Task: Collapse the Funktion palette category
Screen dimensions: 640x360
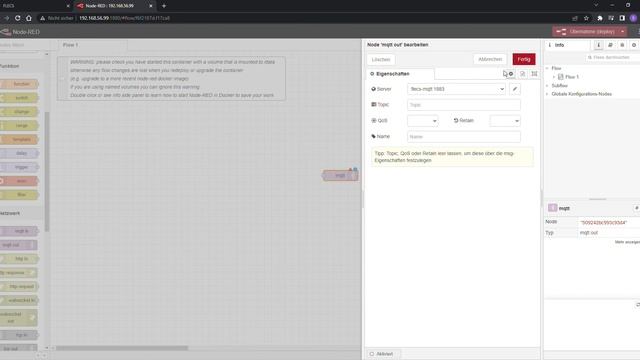Action: pyautogui.click(x=22, y=66)
